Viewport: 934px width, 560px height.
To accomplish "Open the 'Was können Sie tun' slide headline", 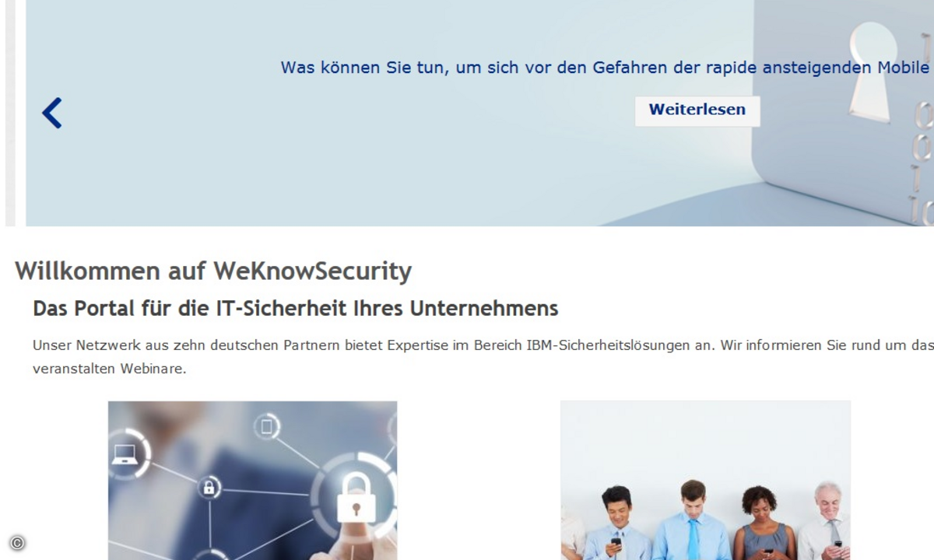I will (x=606, y=68).
